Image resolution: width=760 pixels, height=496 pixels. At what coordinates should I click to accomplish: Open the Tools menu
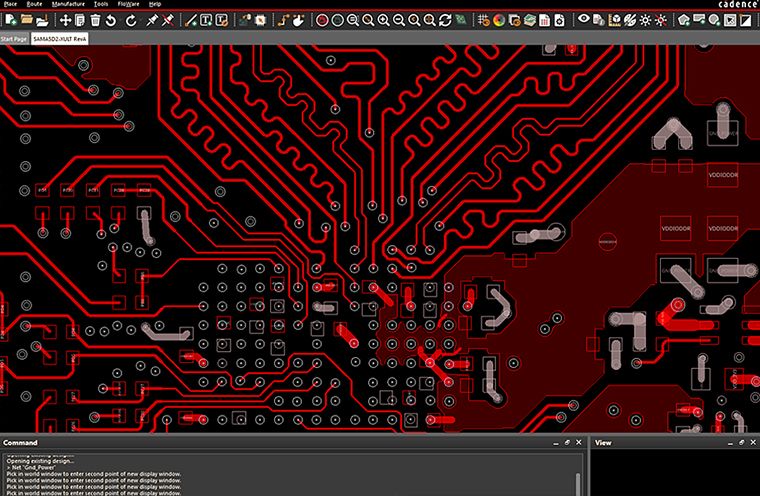coord(102,4)
